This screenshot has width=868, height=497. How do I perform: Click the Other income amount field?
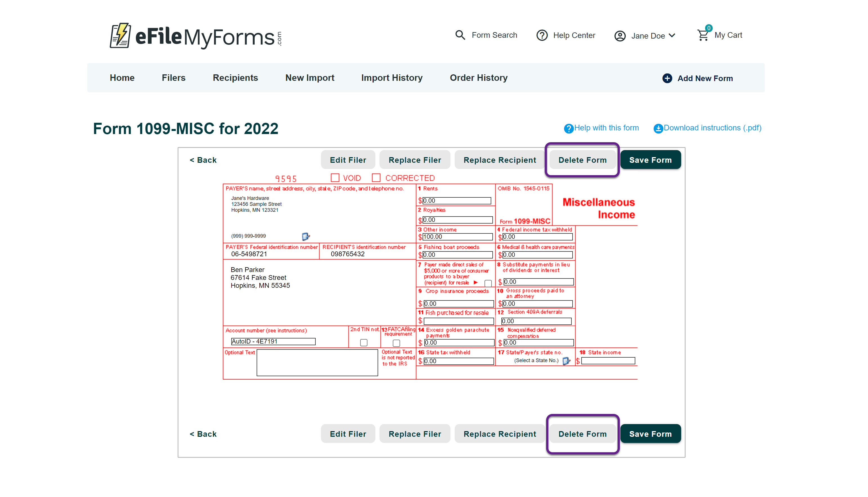click(457, 237)
